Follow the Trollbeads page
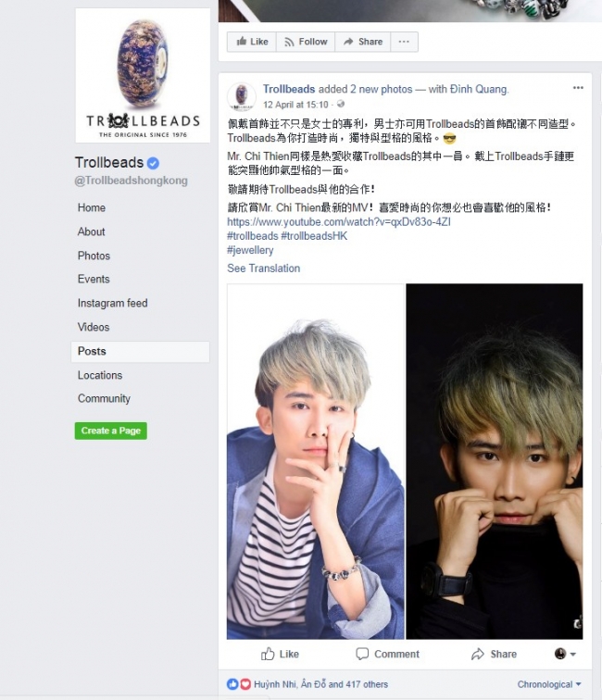The width and height of the screenshot is (602, 700). 306,42
